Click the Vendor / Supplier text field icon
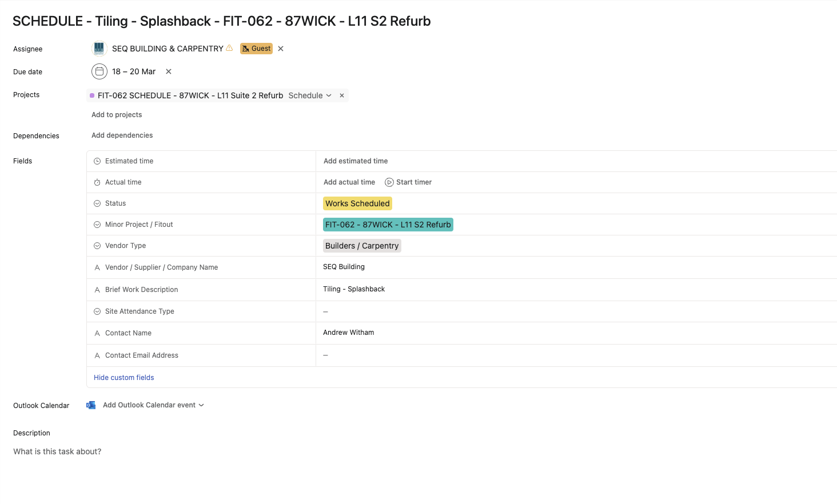The width and height of the screenshot is (837, 504). pos(97,267)
